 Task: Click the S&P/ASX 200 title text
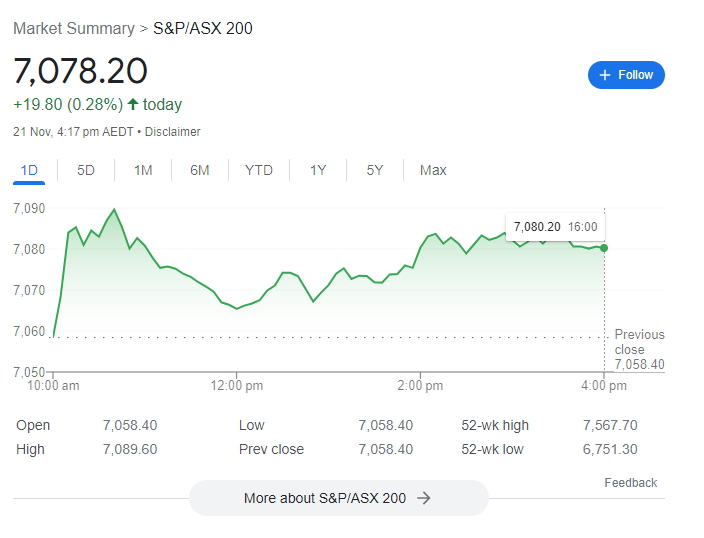(202, 28)
